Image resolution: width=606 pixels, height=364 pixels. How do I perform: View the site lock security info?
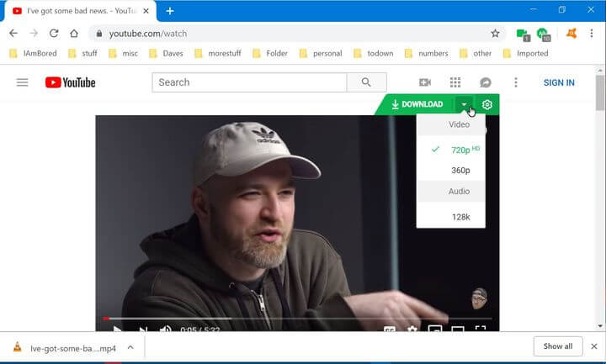pos(99,34)
